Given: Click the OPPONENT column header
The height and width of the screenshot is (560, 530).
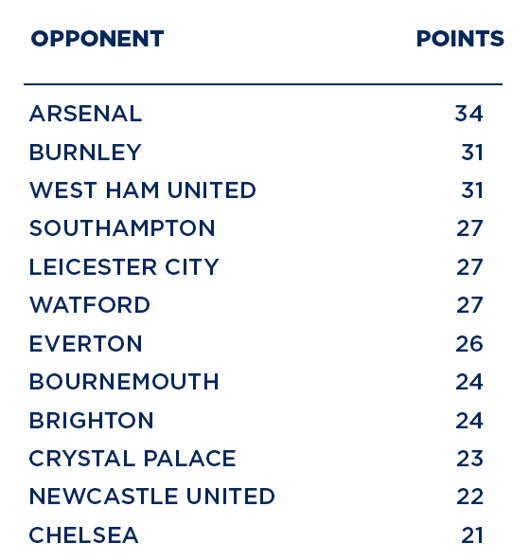Looking at the screenshot, I should pyautogui.click(x=97, y=39).
